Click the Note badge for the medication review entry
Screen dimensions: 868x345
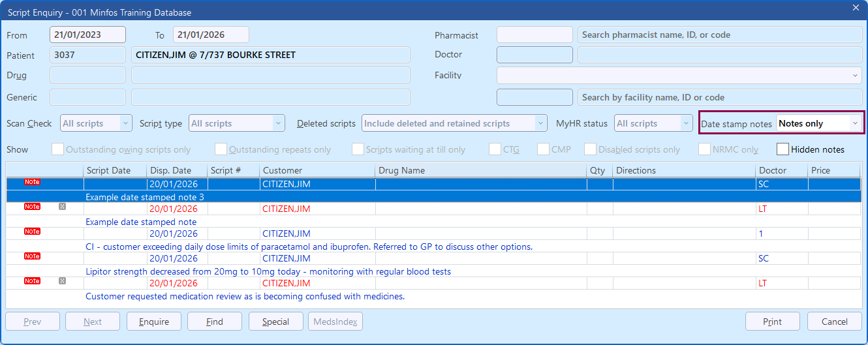coord(32,281)
